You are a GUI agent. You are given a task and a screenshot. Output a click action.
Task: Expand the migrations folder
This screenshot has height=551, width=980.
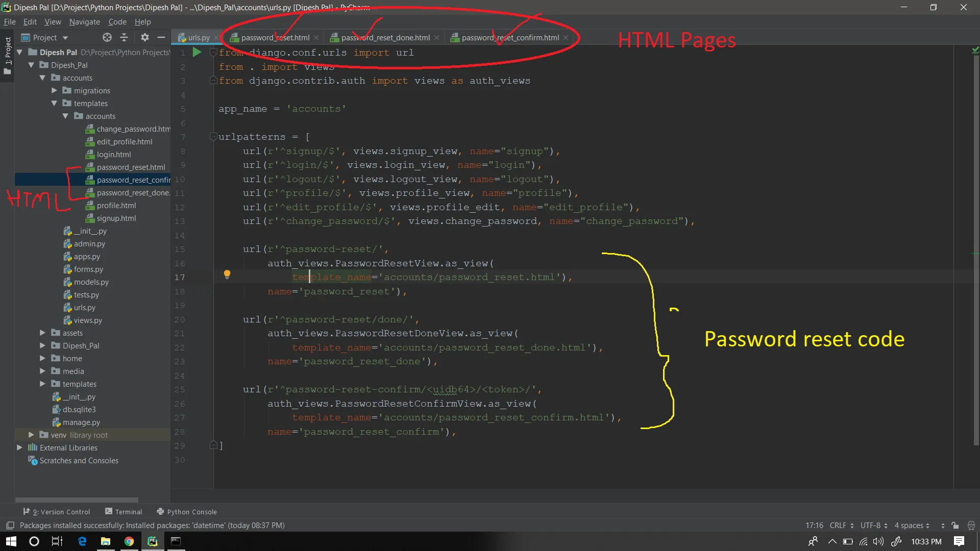click(x=55, y=90)
